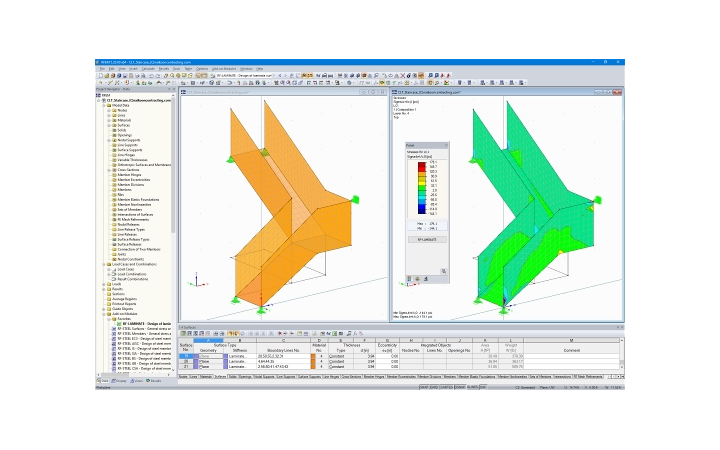Screen dimensions: 720x450
Task: Click the Comment column header M
Action: pyautogui.click(x=571, y=341)
